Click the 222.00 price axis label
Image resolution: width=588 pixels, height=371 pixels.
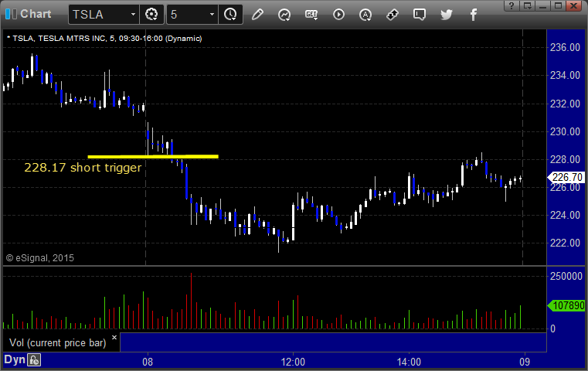click(x=565, y=243)
